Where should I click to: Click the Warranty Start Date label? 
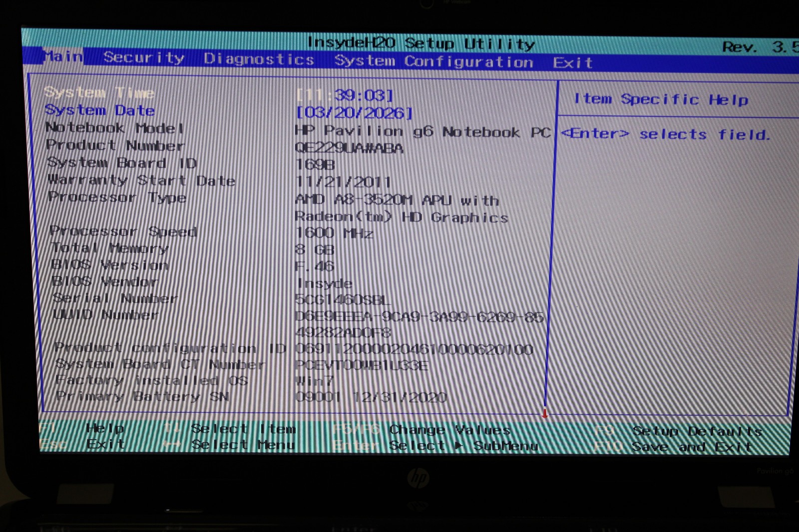pos(141,180)
